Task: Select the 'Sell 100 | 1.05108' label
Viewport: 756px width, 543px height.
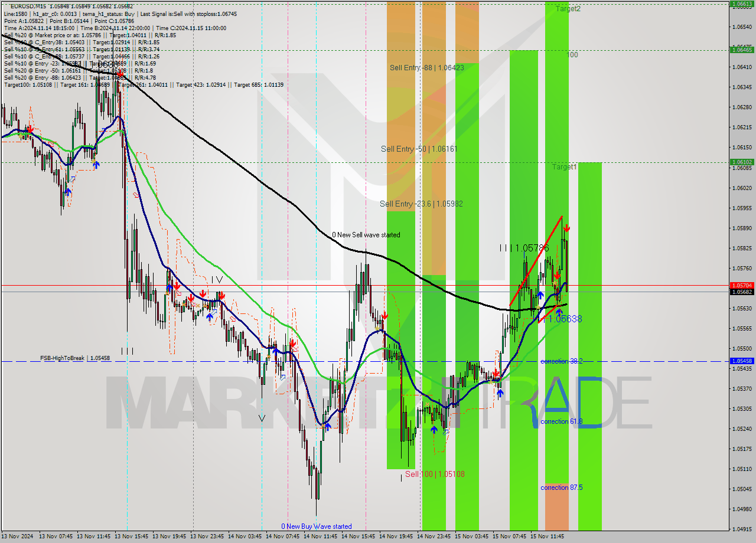Action: (434, 474)
